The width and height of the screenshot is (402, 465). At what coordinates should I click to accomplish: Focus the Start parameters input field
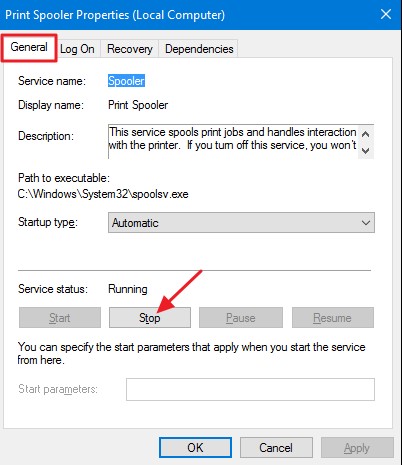[x=250, y=389]
